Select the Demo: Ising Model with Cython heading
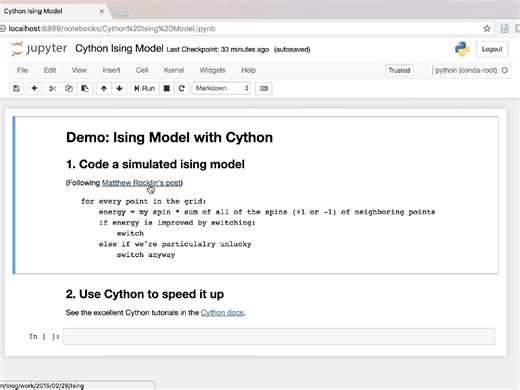Viewport: 520px width, 390px height. tap(169, 137)
